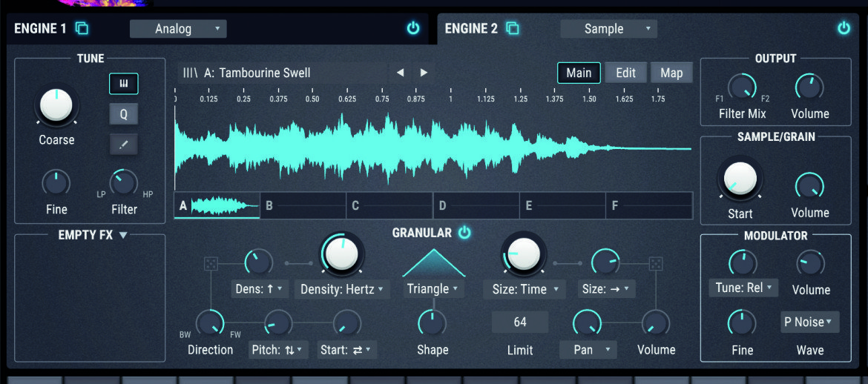The image size is (868, 384).
Task: Switch to the Map tab
Action: (671, 73)
